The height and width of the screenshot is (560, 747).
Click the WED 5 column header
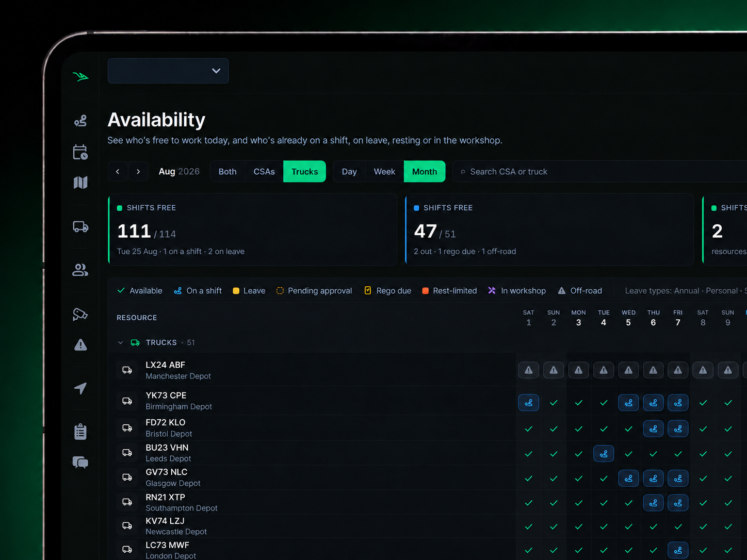(628, 318)
